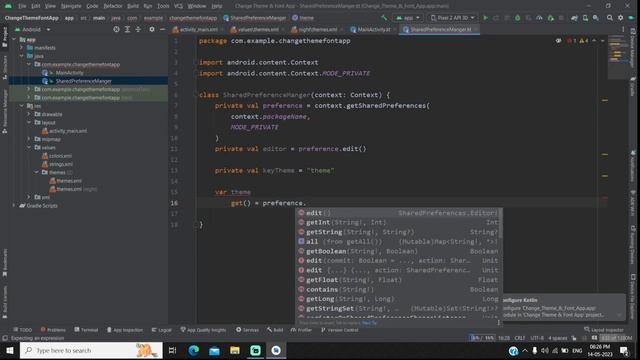Open Task View on the taskbar

173,351
